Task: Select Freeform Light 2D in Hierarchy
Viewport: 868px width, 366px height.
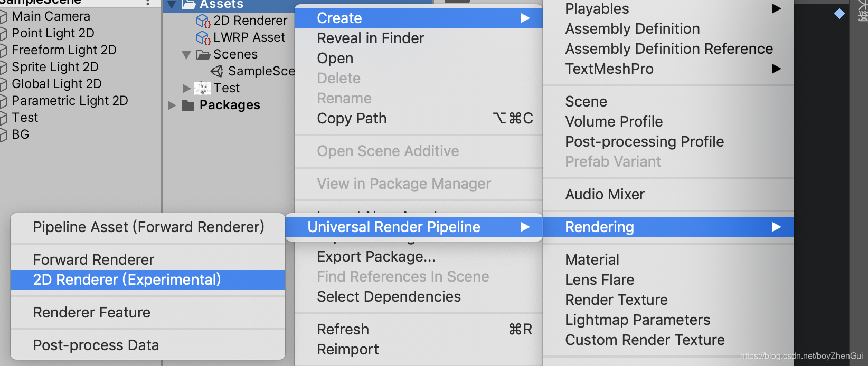Action: click(64, 50)
